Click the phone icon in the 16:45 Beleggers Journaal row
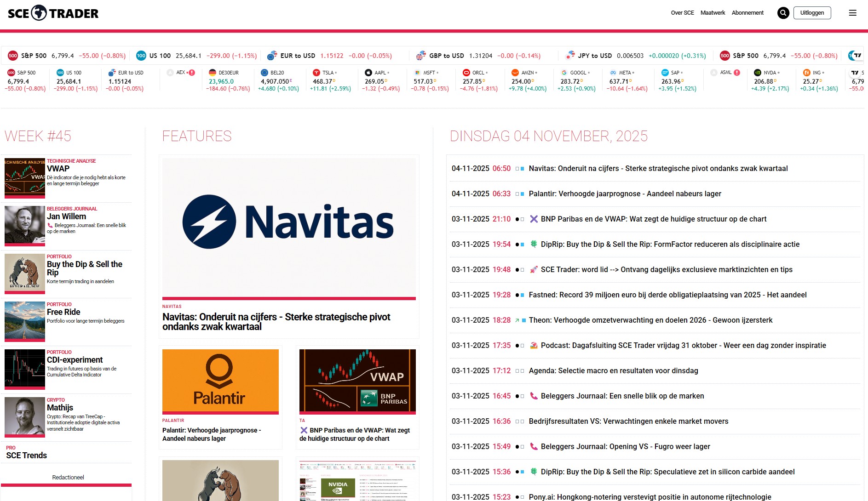Screen dimensions: 868x501 click(534, 396)
